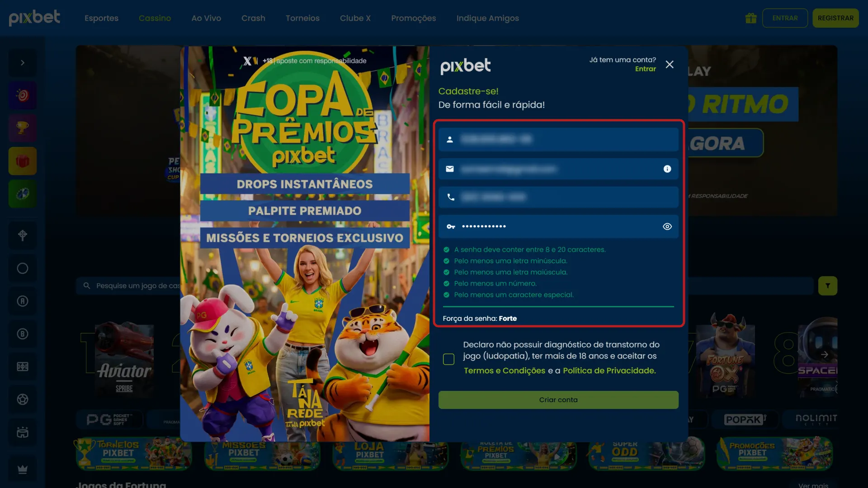Viewport: 868px width, 488px height.
Task: Open the yellow filter button beside search
Action: (x=827, y=286)
